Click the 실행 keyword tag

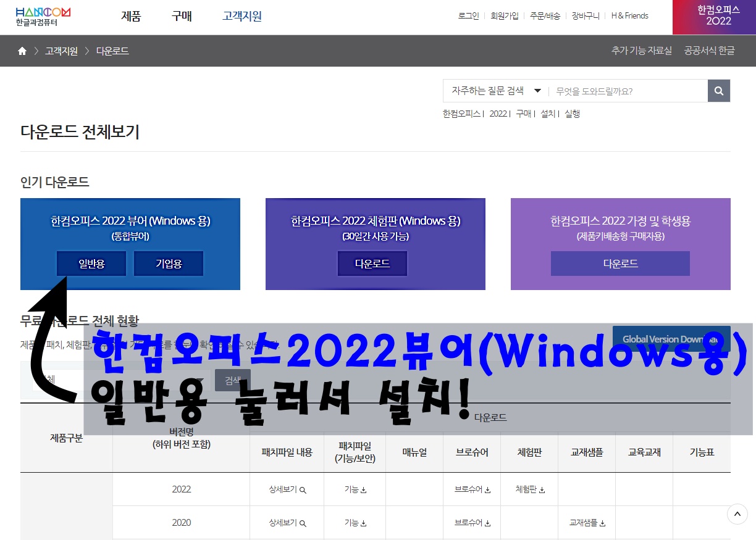click(572, 114)
